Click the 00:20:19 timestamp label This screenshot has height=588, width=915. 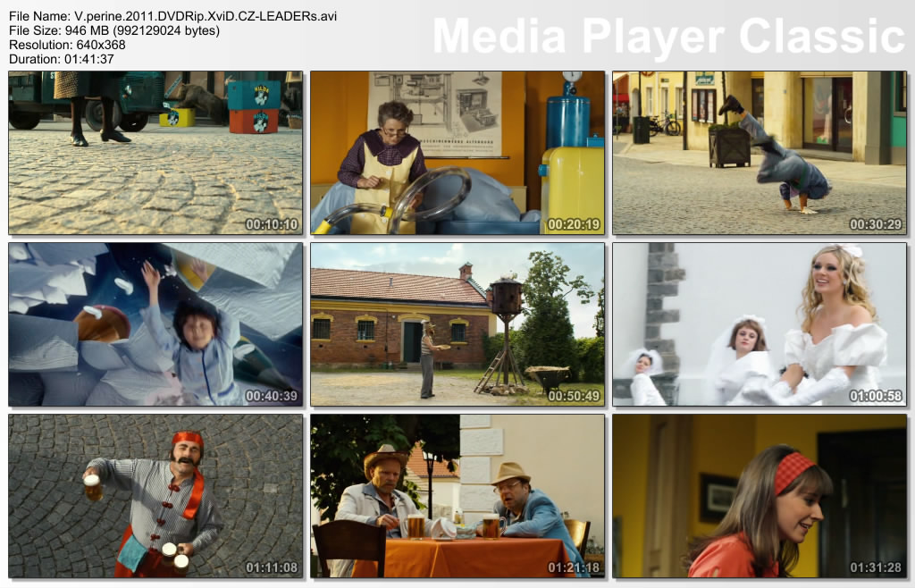point(574,224)
